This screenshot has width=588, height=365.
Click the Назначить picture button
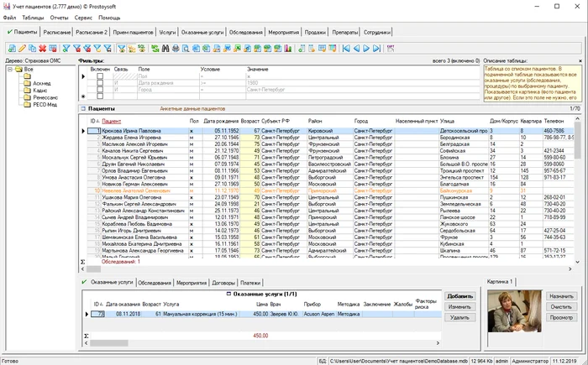point(561,296)
